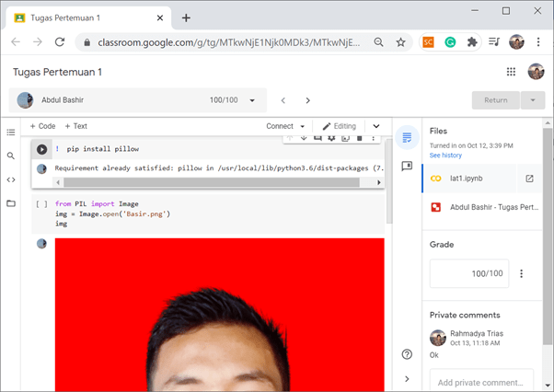Open the student selector for Abdul Bashir
The width and height of the screenshot is (554, 392).
coord(137,100)
